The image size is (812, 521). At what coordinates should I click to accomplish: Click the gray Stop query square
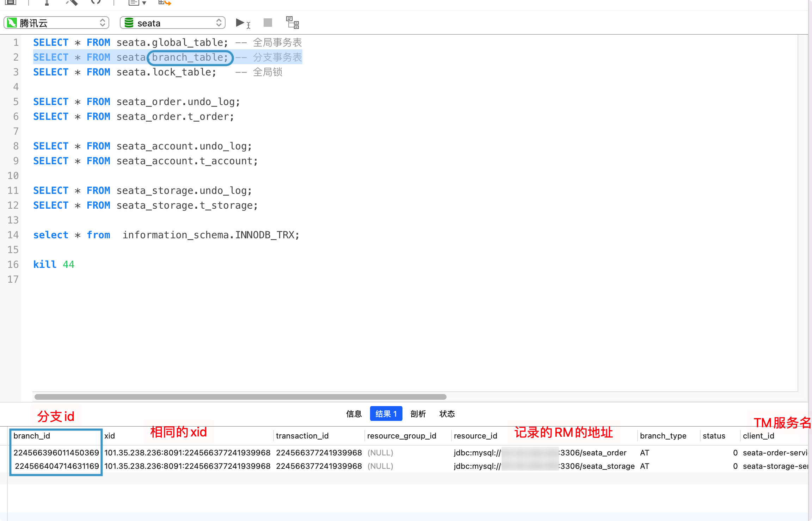tap(268, 23)
